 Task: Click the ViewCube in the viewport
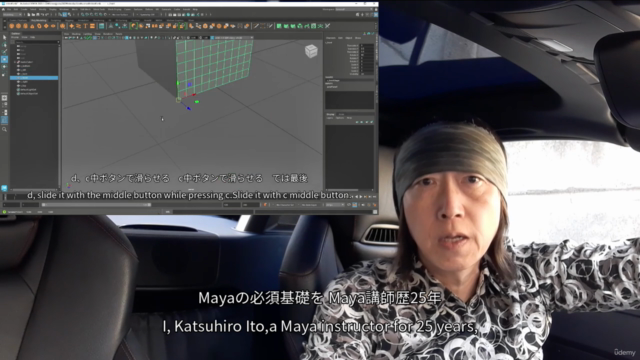tap(311, 51)
